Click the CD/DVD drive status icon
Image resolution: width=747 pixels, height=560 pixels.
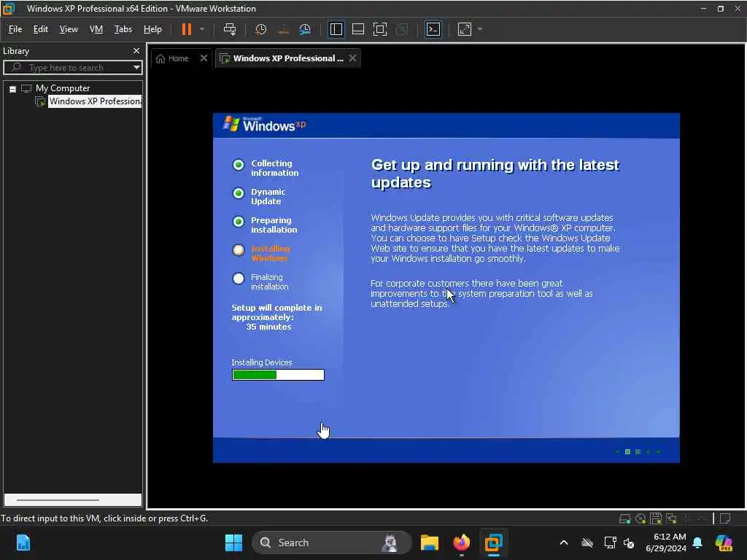pos(640,518)
